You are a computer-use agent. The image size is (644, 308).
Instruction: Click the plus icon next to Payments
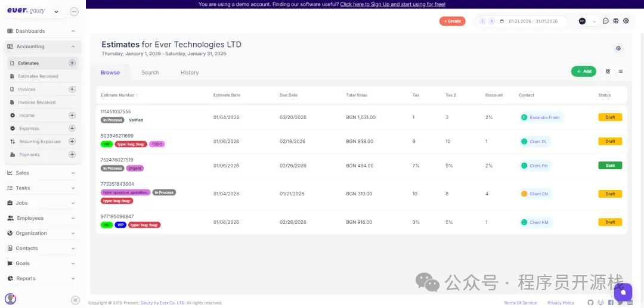(72, 155)
